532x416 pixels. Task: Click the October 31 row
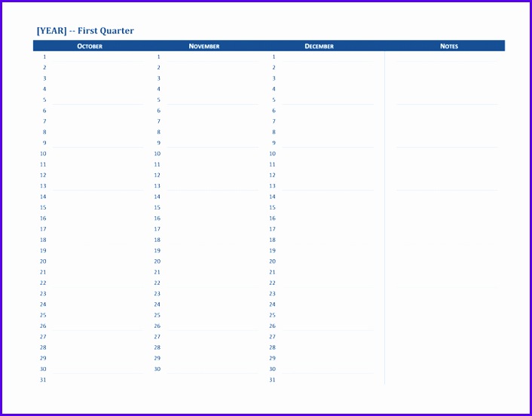(x=44, y=380)
